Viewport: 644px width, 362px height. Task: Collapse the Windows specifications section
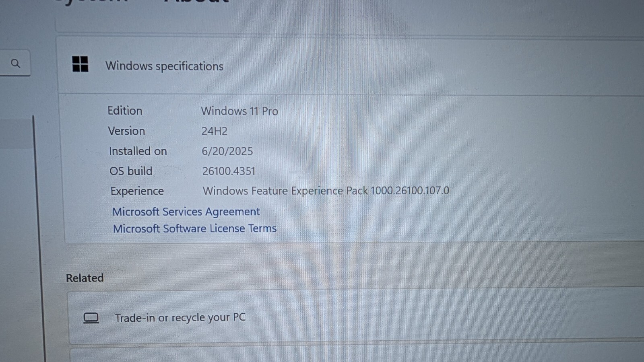[351, 66]
